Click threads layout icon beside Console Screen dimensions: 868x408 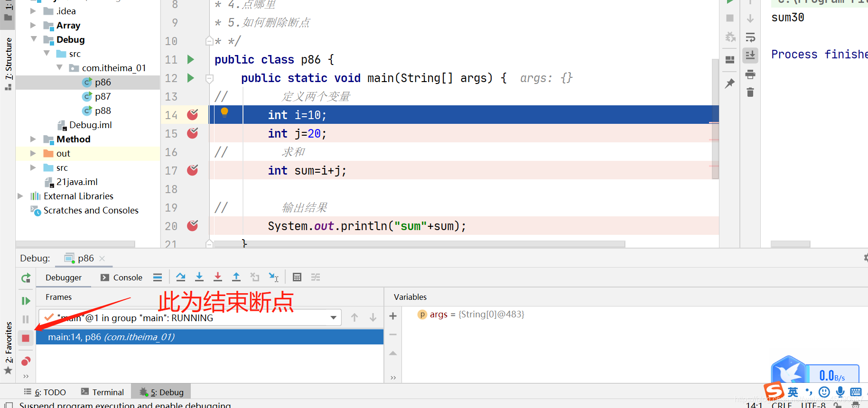[158, 278]
